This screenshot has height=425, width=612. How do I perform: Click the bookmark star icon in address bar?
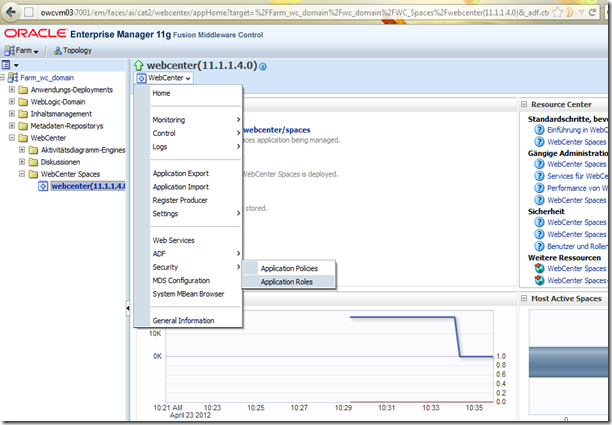tap(557, 12)
